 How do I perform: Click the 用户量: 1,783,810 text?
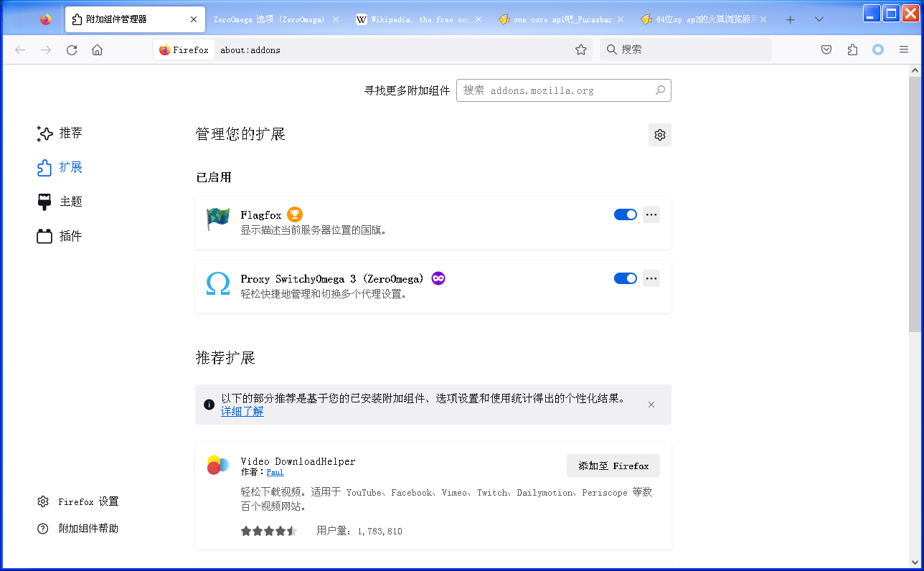pyautogui.click(x=359, y=531)
